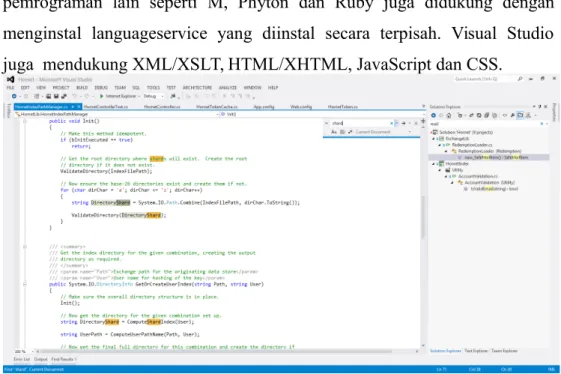The width and height of the screenshot is (561, 374).
Task: Switch to the HornetToken.cs tab
Action: (343, 107)
